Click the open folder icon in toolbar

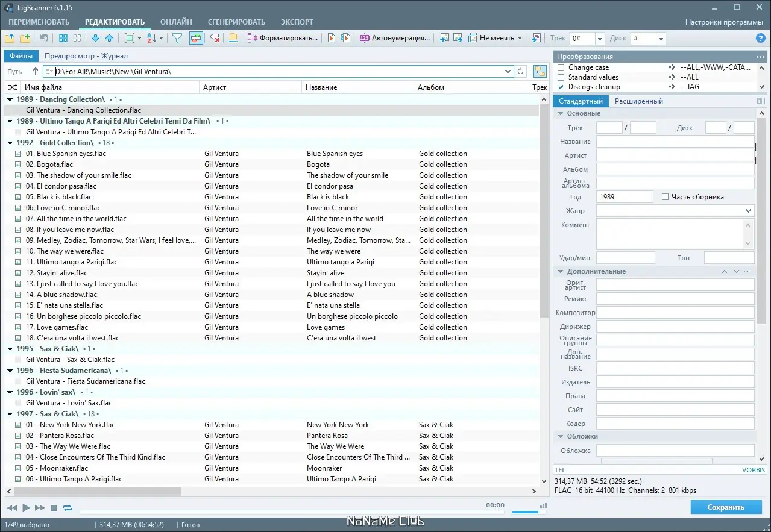(x=10, y=38)
